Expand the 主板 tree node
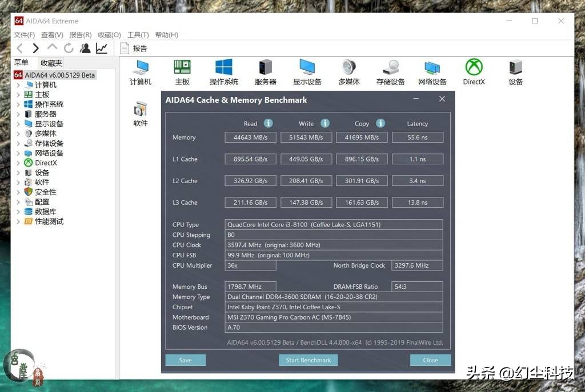This screenshot has width=585, height=392. click(18, 95)
